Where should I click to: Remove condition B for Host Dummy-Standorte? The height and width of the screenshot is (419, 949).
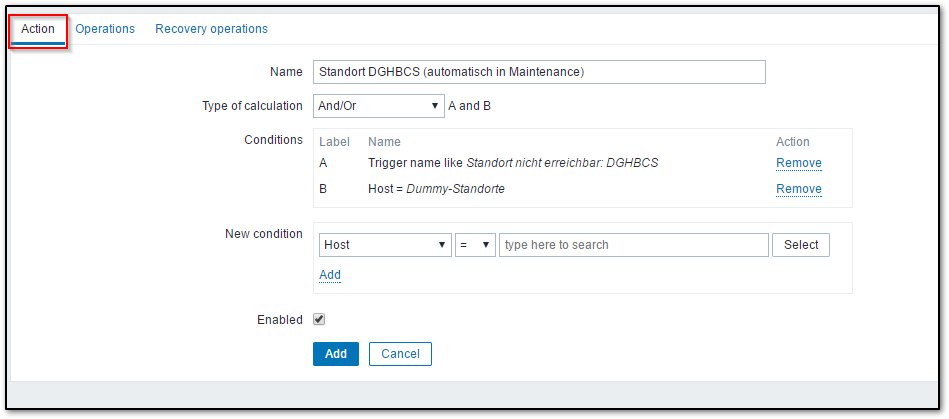[798, 189]
